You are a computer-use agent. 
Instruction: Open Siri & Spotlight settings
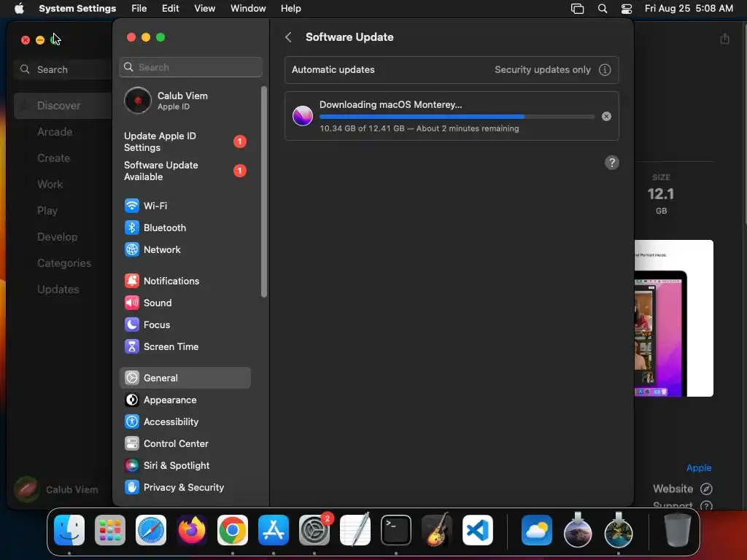185,466
